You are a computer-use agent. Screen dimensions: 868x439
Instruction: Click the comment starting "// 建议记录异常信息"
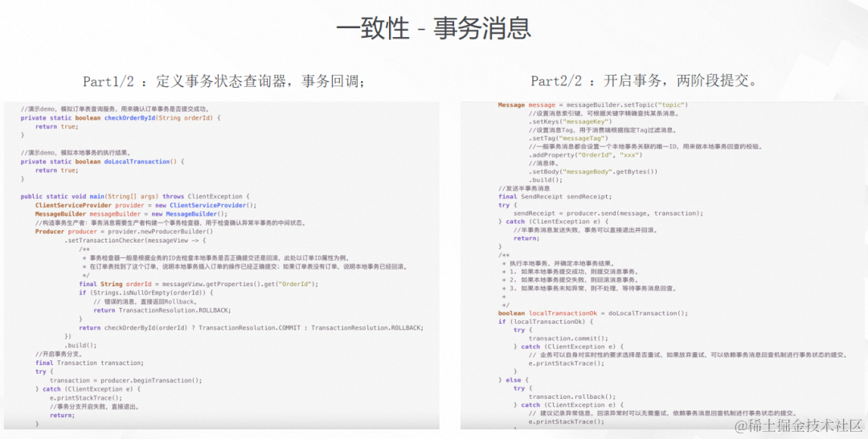[662, 413]
